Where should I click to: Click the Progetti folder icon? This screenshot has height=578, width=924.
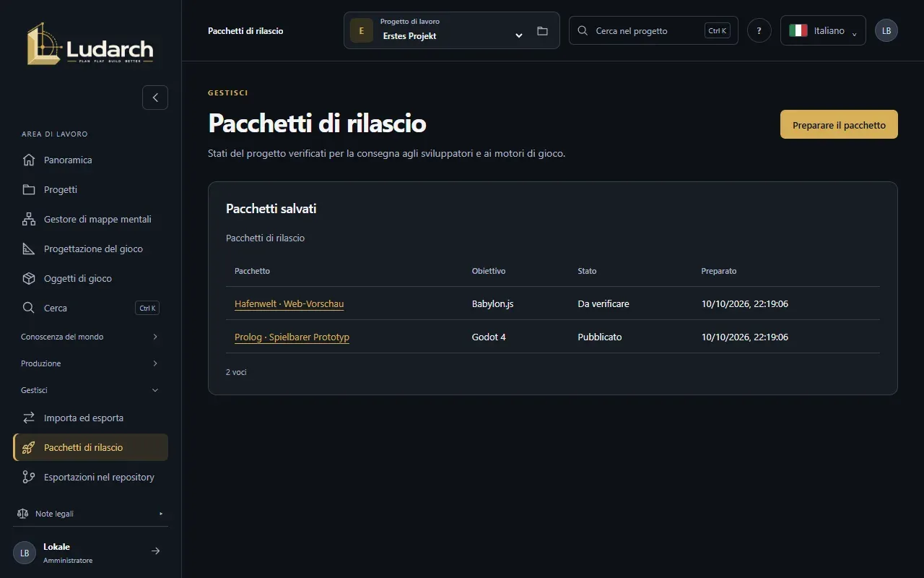pos(29,189)
